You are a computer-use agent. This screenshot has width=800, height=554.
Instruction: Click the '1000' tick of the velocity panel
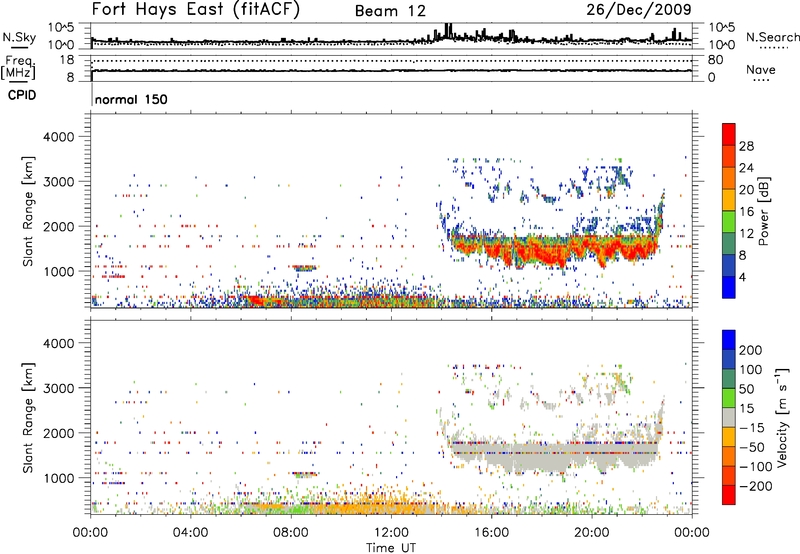coord(58,479)
